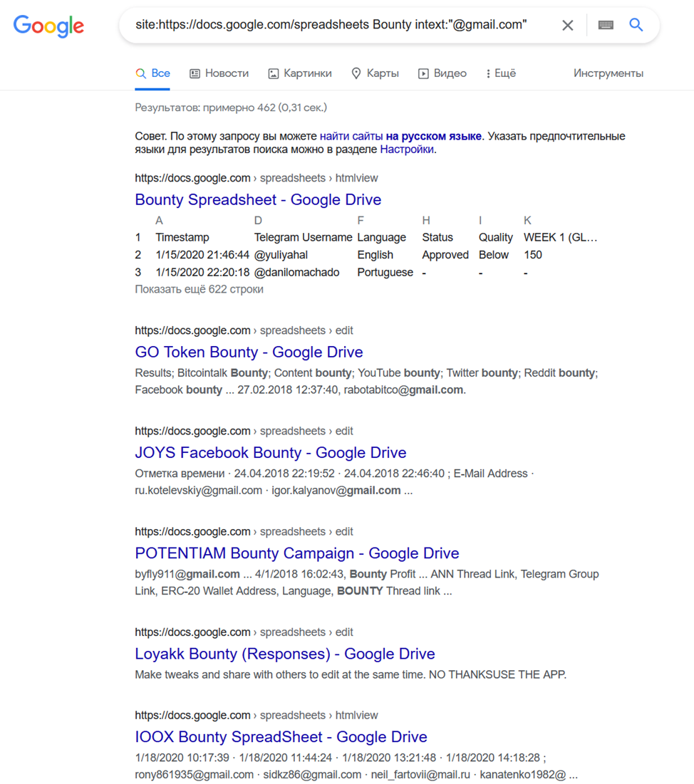Open Bounty Spreadsheet - Google Drive result
Screen dimensions: 694x784
pyautogui.click(x=258, y=199)
